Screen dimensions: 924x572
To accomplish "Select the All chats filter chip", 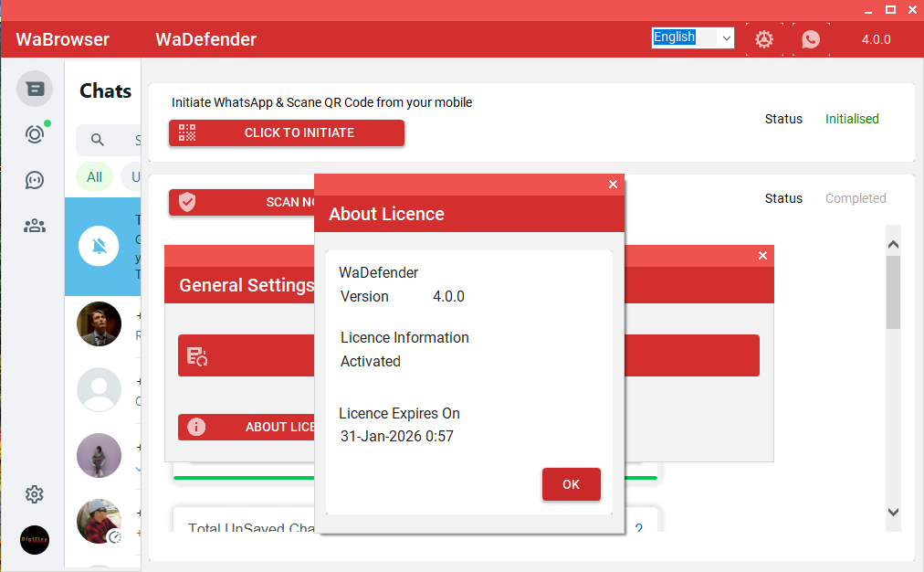I will (x=94, y=177).
